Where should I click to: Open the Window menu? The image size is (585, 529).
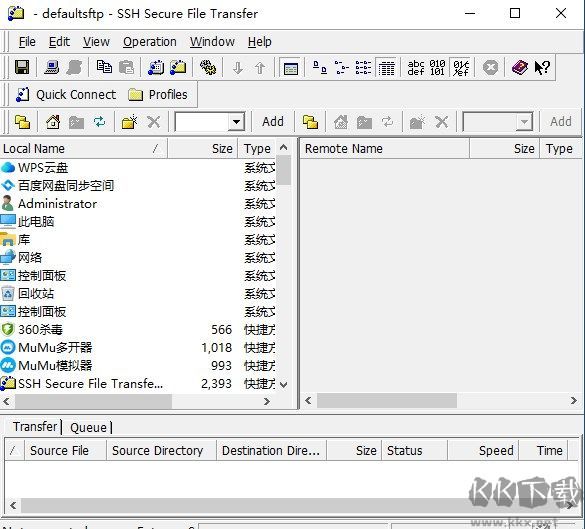point(212,42)
